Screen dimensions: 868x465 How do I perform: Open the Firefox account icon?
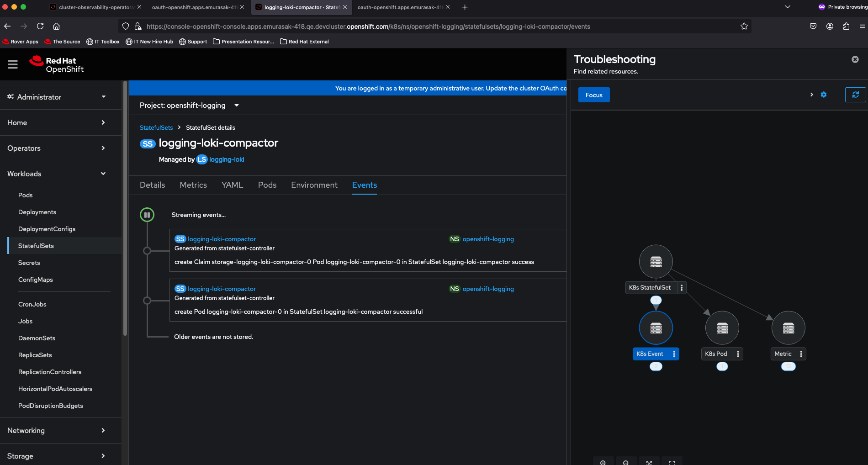tap(830, 26)
